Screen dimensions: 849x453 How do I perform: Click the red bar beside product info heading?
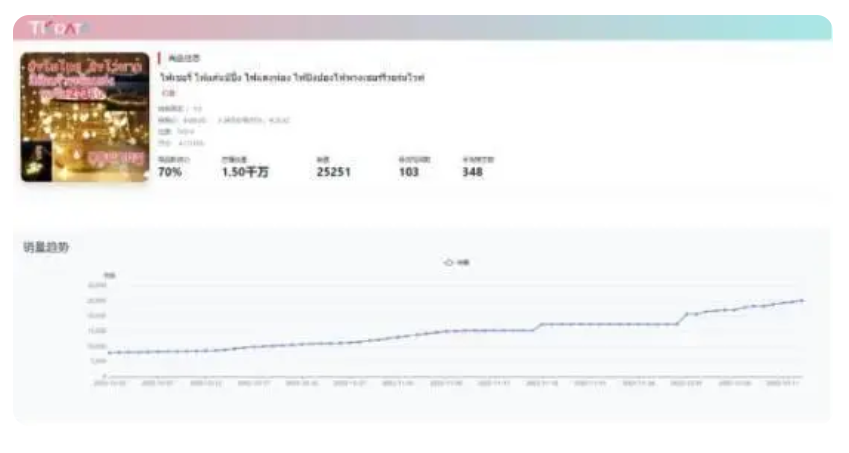[159, 58]
